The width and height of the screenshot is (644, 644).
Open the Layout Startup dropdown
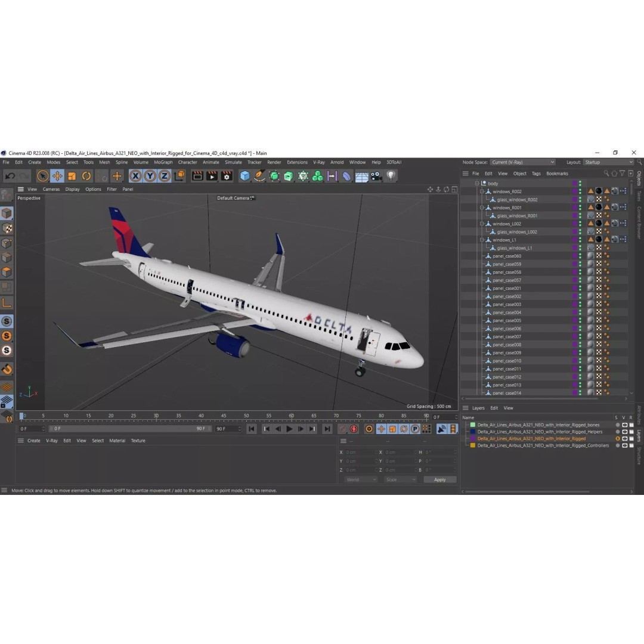click(x=608, y=162)
